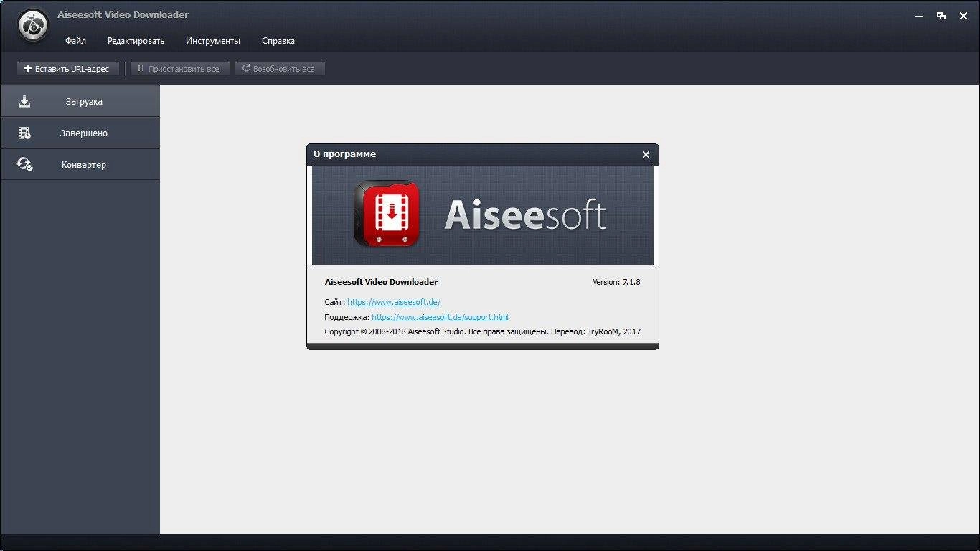Click Приостановить все button
Screen dimensions: 980x551
pos(179,69)
